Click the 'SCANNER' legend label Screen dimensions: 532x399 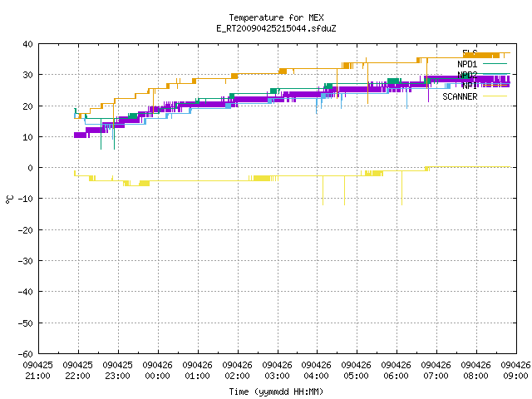click(460, 96)
